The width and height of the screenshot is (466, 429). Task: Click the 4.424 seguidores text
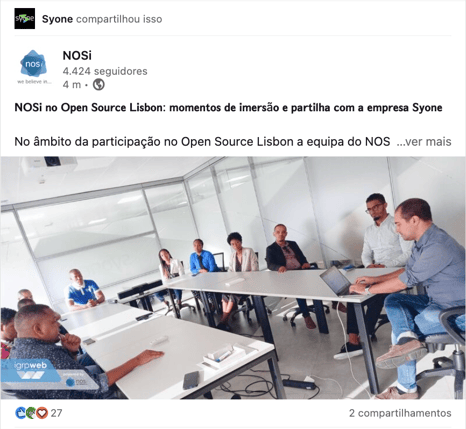pos(105,71)
